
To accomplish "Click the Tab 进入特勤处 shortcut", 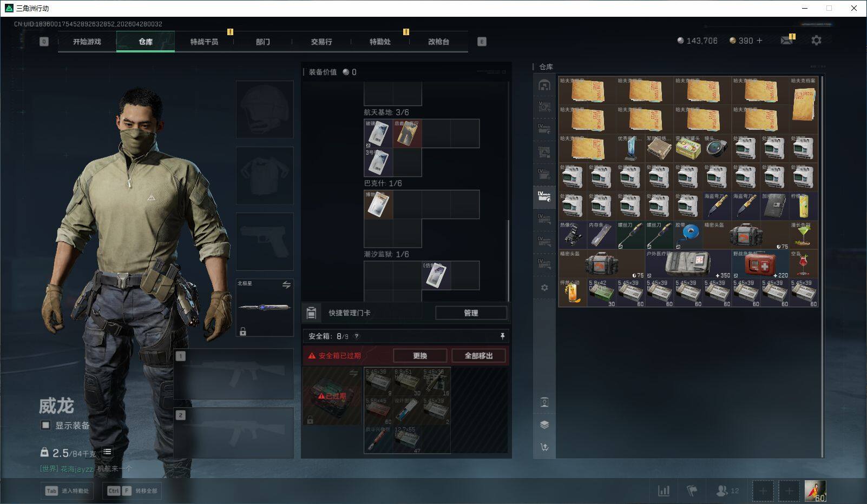I will coord(67,490).
